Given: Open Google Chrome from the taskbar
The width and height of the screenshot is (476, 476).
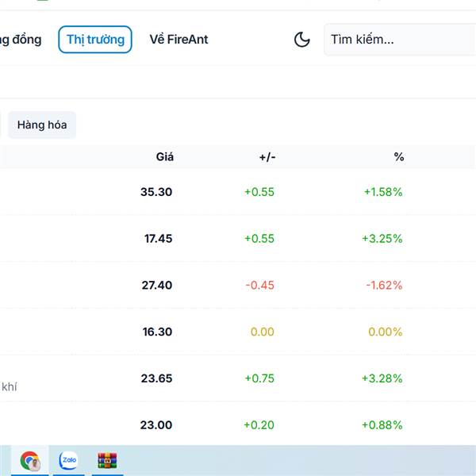Looking at the screenshot, I should [30, 460].
